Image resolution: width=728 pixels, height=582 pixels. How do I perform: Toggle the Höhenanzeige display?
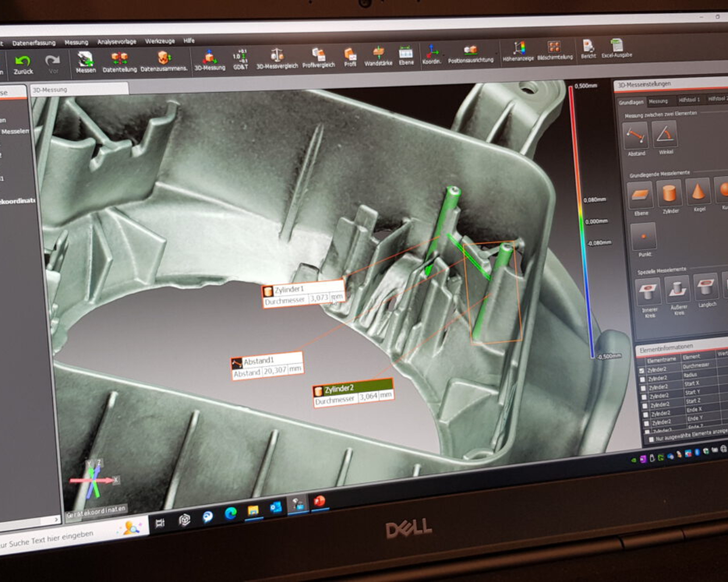pyautogui.click(x=518, y=51)
